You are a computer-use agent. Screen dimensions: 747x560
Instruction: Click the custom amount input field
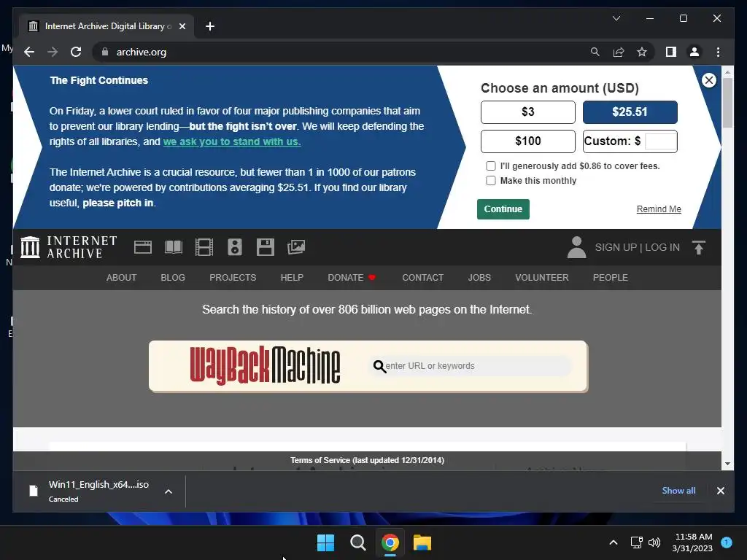[x=660, y=141]
